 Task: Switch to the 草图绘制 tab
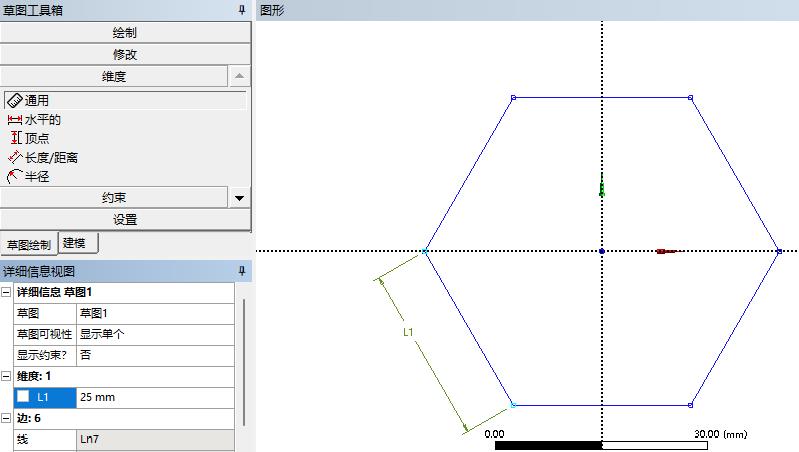(x=29, y=245)
